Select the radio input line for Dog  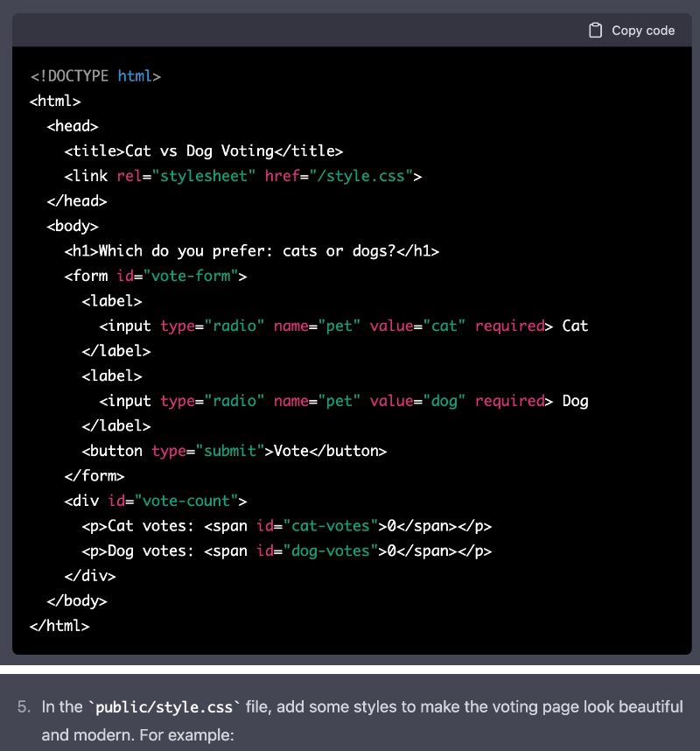pyautogui.click(x=341, y=400)
